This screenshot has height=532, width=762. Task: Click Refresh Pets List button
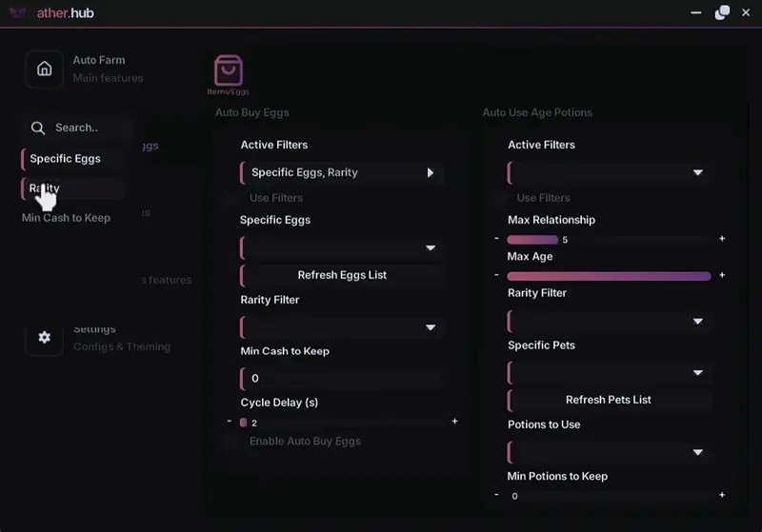[x=610, y=400]
